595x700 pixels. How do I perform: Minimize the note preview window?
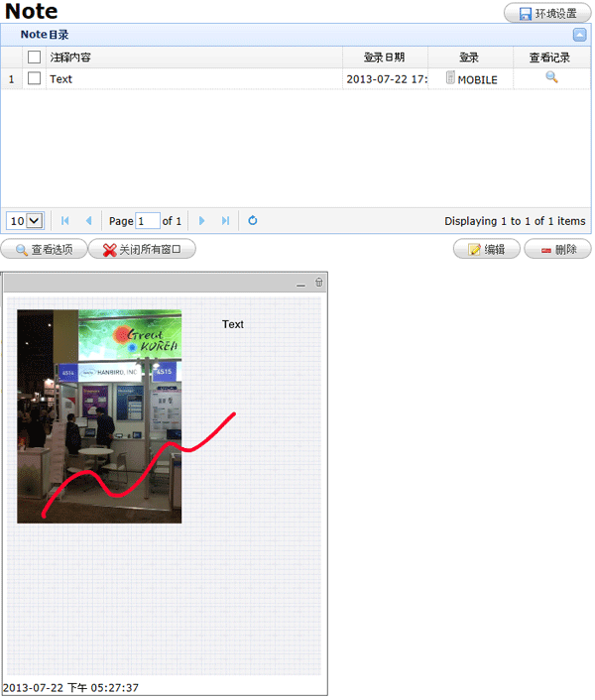301,285
